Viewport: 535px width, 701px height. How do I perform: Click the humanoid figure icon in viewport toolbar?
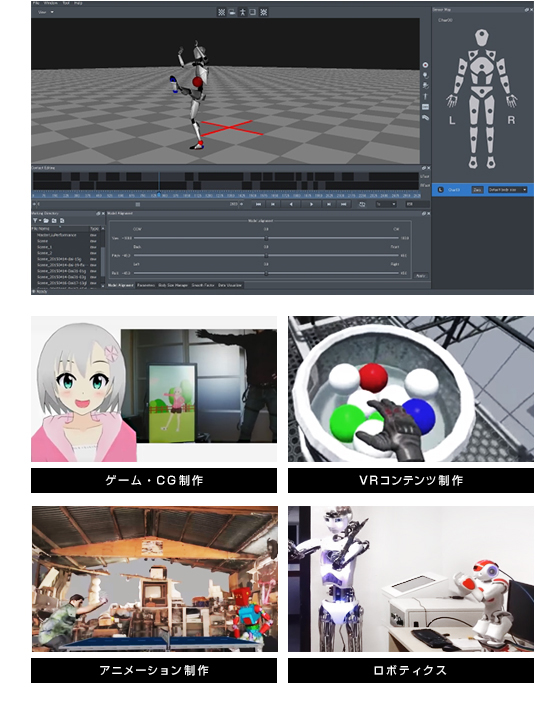click(x=242, y=12)
